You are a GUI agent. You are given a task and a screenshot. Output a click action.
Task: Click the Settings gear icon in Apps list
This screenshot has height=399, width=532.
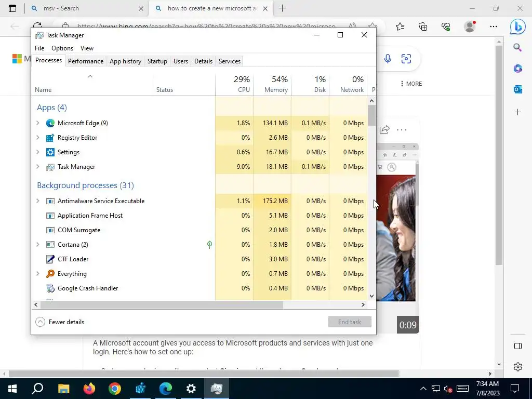(50, 152)
